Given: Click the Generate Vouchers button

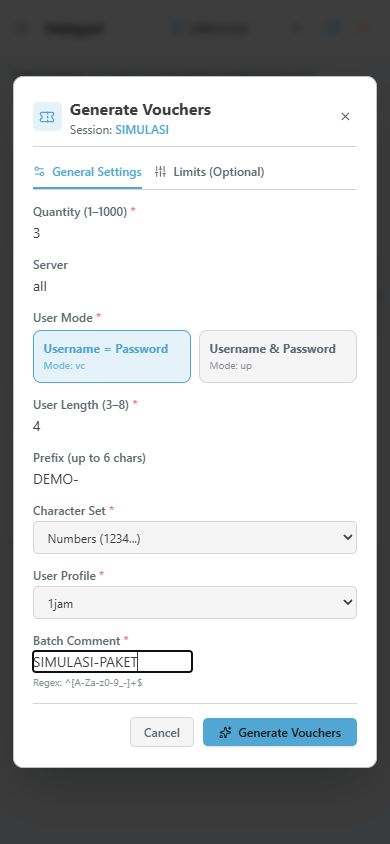Looking at the screenshot, I should (x=280, y=732).
